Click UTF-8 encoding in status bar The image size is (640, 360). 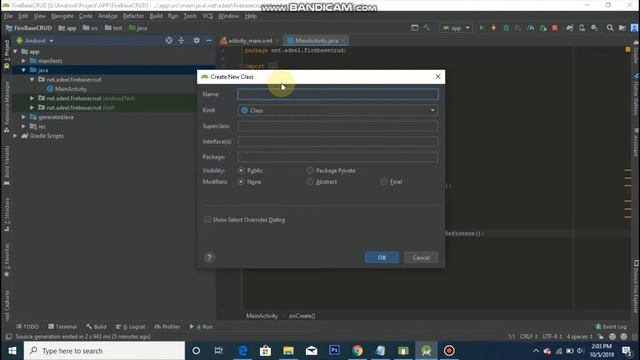[x=552, y=337]
